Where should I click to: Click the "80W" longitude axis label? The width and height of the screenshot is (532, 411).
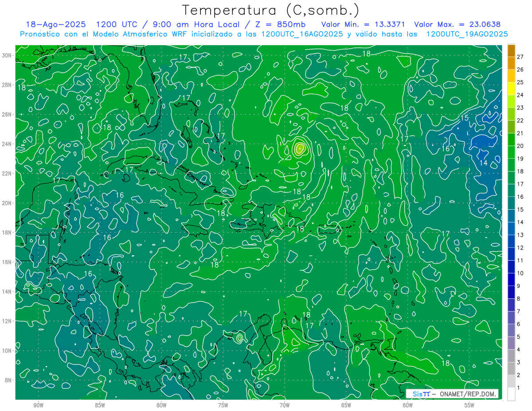(x=161, y=405)
